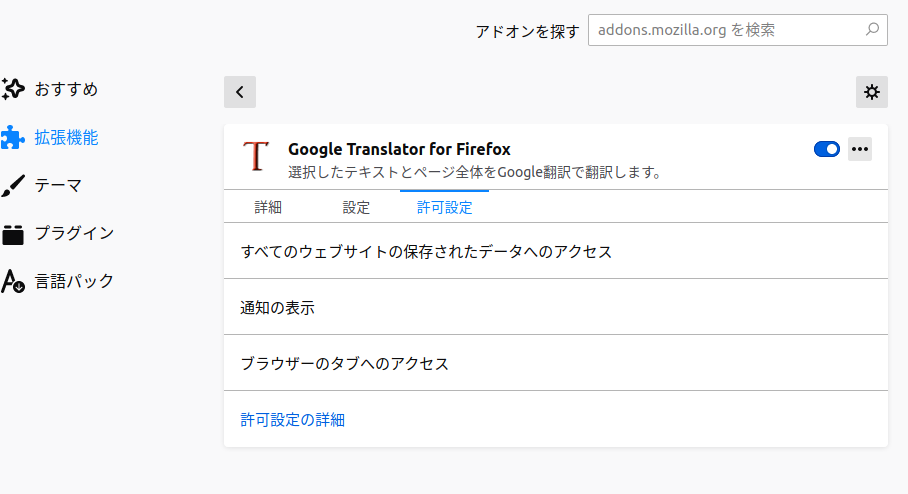
Task: Click the Extensions puzzle piece icon
Action: pos(12,137)
